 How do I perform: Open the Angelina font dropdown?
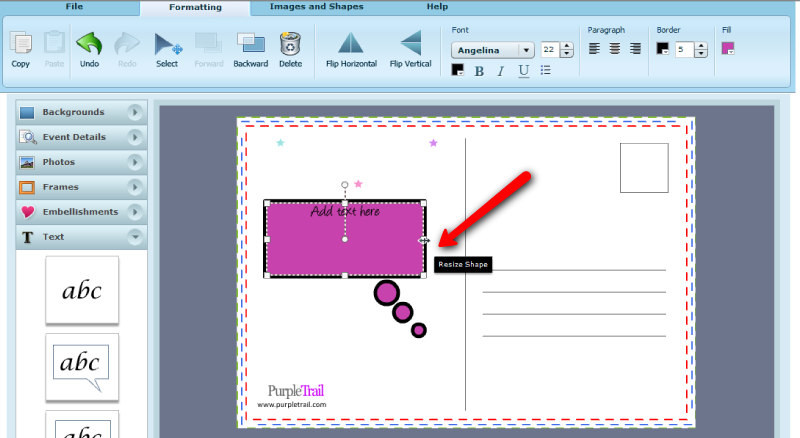pyautogui.click(x=492, y=50)
